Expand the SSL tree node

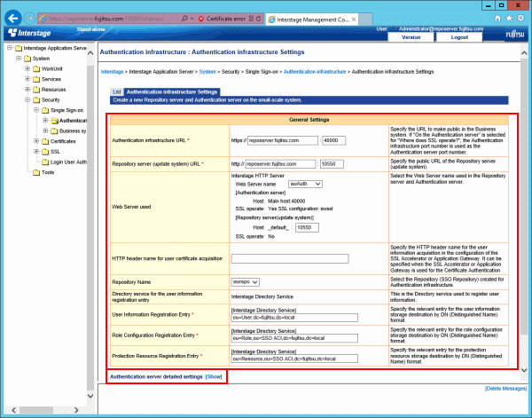point(36,152)
